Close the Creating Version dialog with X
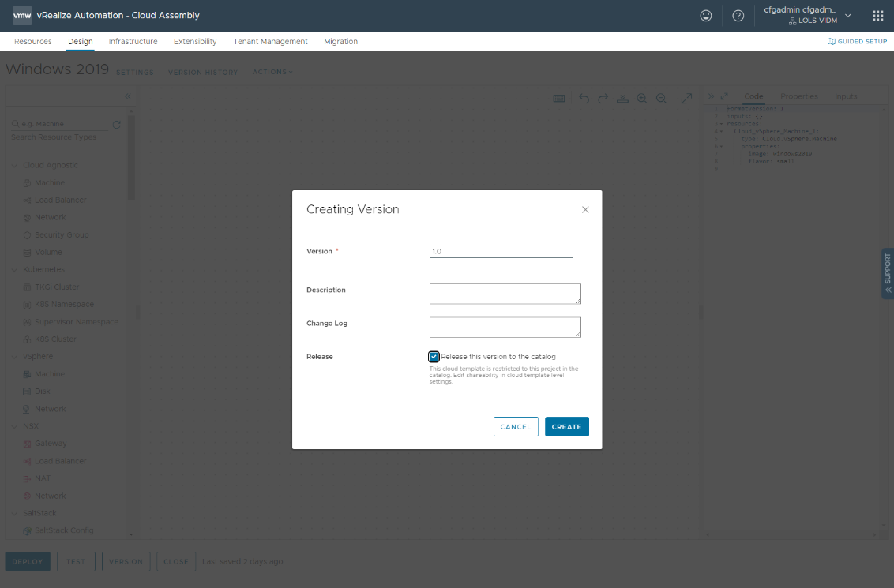 click(585, 210)
